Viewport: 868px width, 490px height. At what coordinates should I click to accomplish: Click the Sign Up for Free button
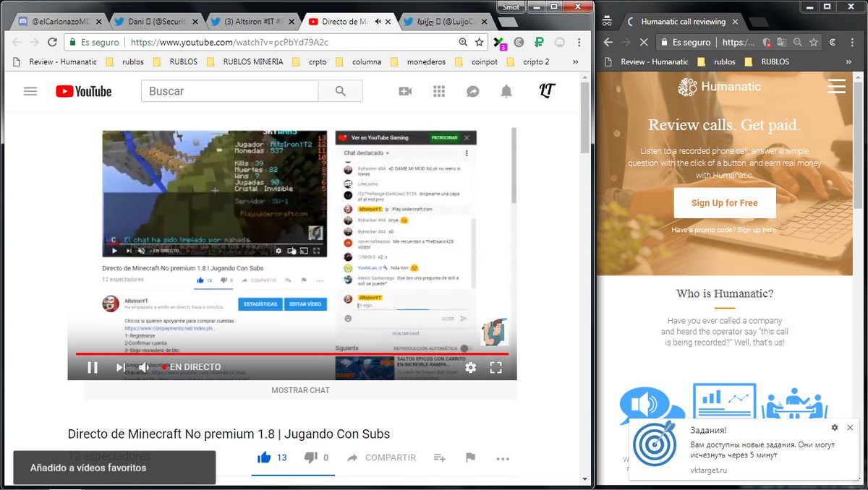[x=724, y=203]
